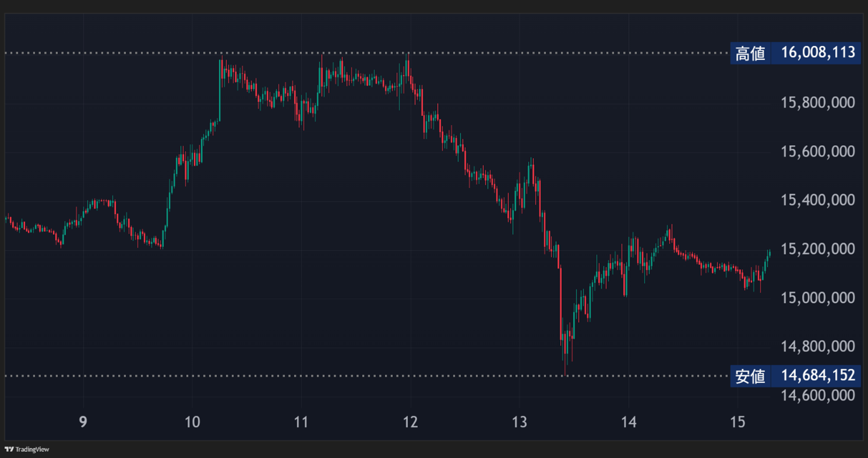The height and width of the screenshot is (458, 868).
Task: Click the 15,400,000 price axis label
Action: click(x=818, y=201)
